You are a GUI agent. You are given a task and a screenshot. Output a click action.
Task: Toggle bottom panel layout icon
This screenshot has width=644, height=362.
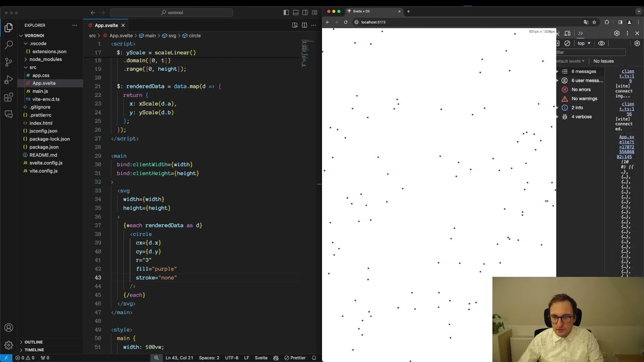pos(296,12)
